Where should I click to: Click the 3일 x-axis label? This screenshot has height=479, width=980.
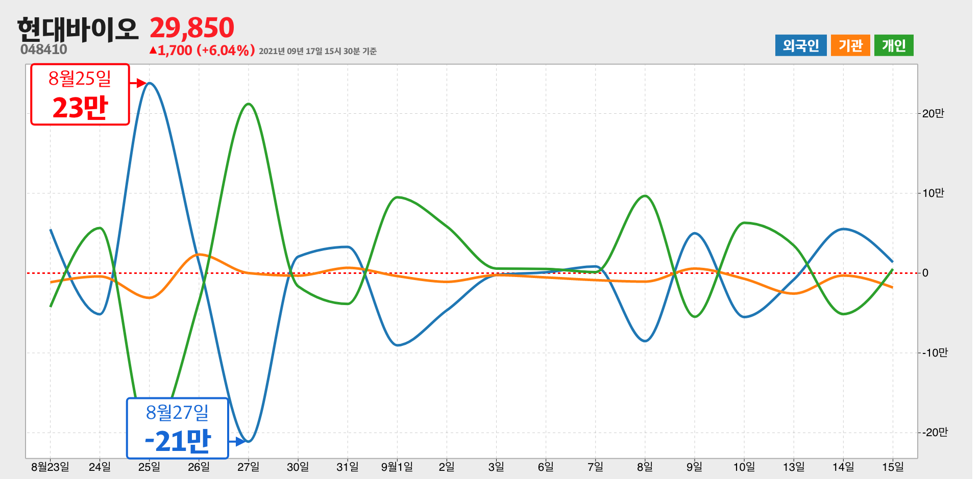(496, 467)
